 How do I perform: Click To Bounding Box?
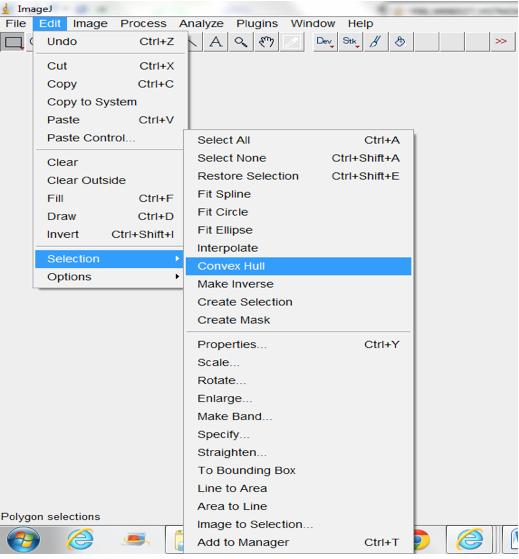coord(298,471)
